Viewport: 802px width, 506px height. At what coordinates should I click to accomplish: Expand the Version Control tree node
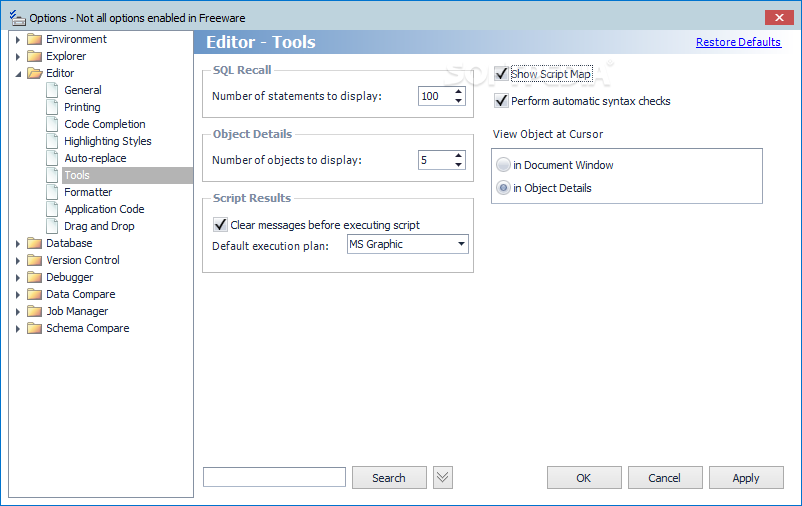pos(18,260)
